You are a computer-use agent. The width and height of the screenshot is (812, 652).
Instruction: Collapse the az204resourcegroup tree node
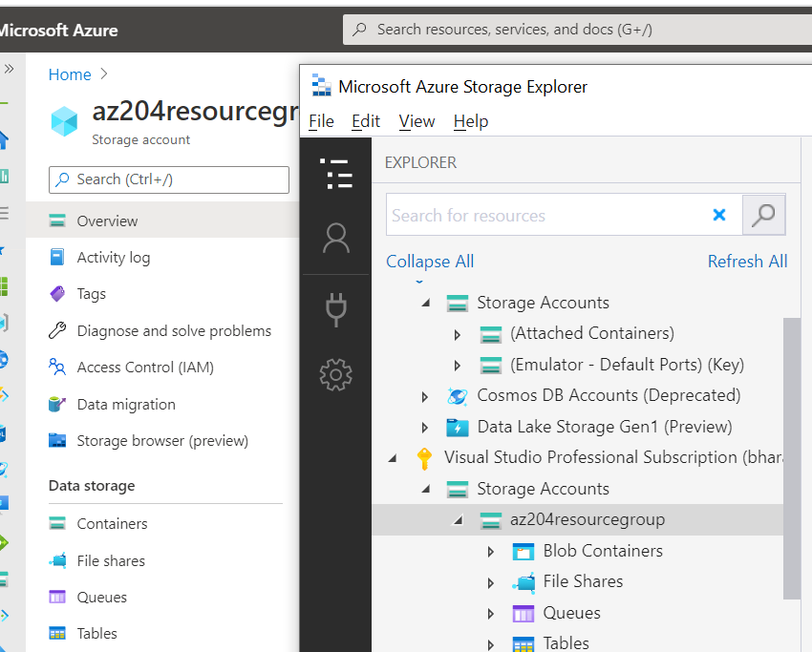[458, 520]
